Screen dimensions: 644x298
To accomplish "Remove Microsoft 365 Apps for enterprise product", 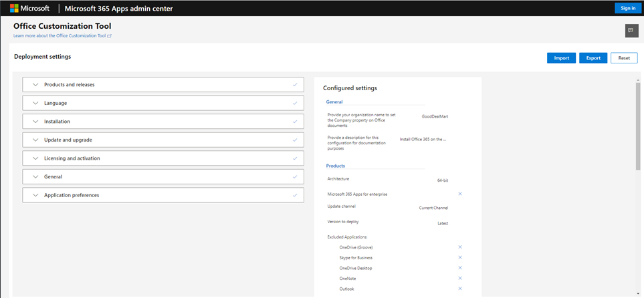I will point(460,194).
